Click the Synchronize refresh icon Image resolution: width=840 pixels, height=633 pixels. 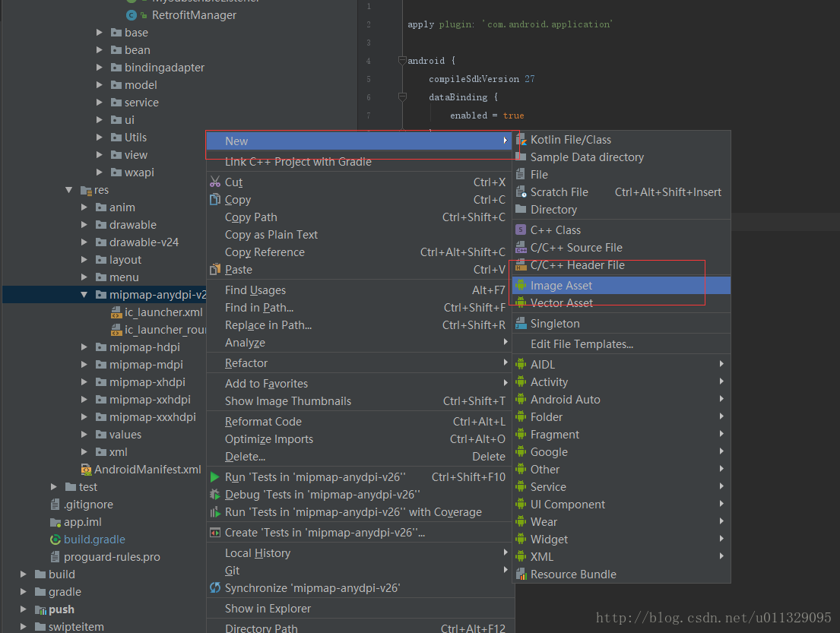click(215, 588)
